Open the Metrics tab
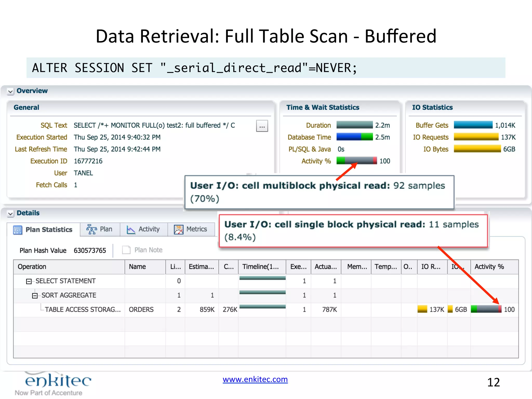The width and height of the screenshot is (532, 399). pyautogui.click(x=191, y=229)
